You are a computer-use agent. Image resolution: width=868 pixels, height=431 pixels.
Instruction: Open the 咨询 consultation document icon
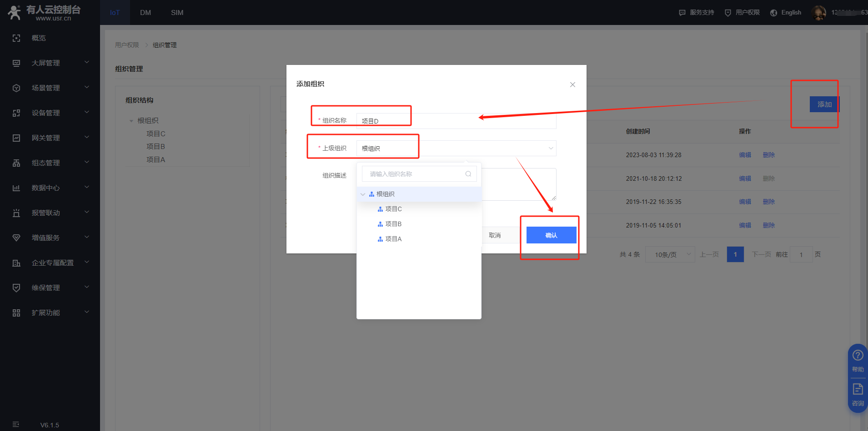tap(858, 389)
